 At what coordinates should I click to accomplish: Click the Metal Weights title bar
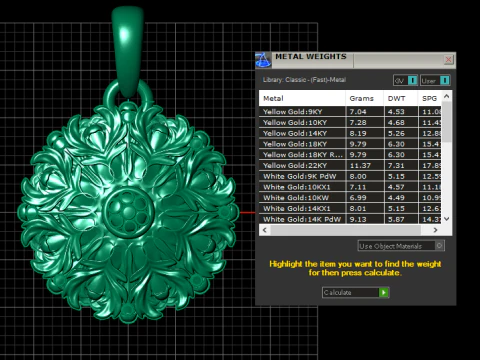pyautogui.click(x=355, y=60)
